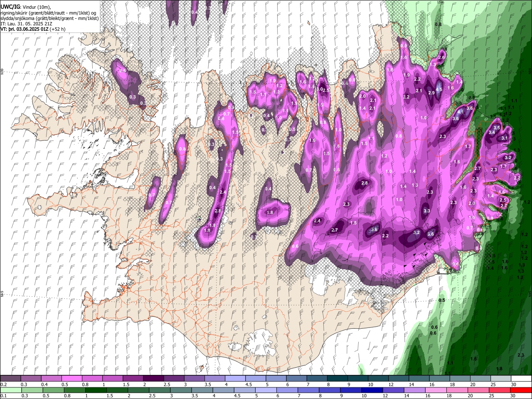
Task: Click the 2.9 value on the map
Action: (x=431, y=93)
